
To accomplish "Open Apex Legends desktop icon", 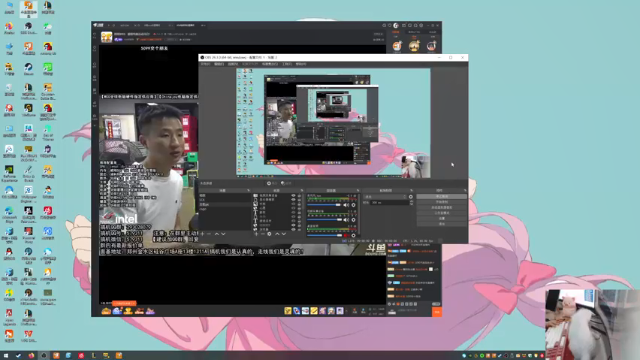I will coord(9,317).
